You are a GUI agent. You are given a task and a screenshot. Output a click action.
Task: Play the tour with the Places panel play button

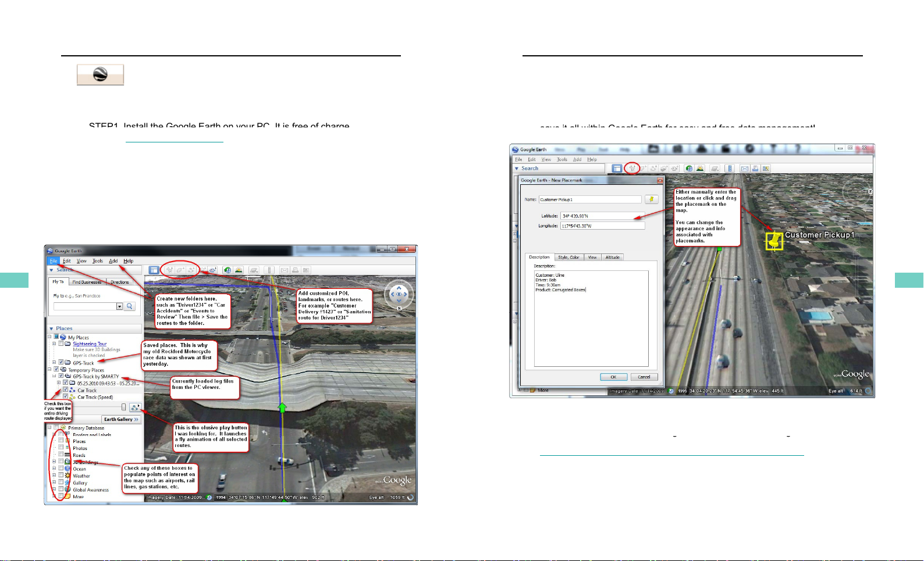pyautogui.click(x=135, y=408)
